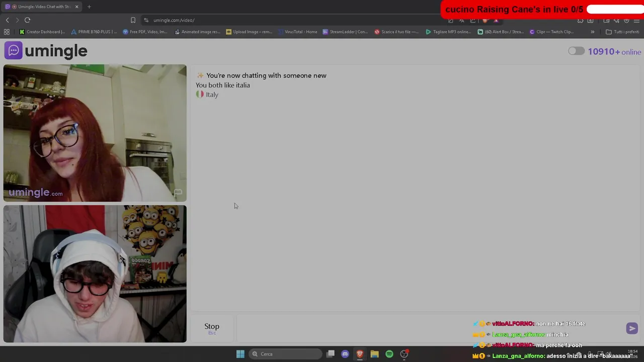Open the PRIME B760-PLUS bookmark
The height and width of the screenshot is (362, 644).
pyautogui.click(x=94, y=32)
